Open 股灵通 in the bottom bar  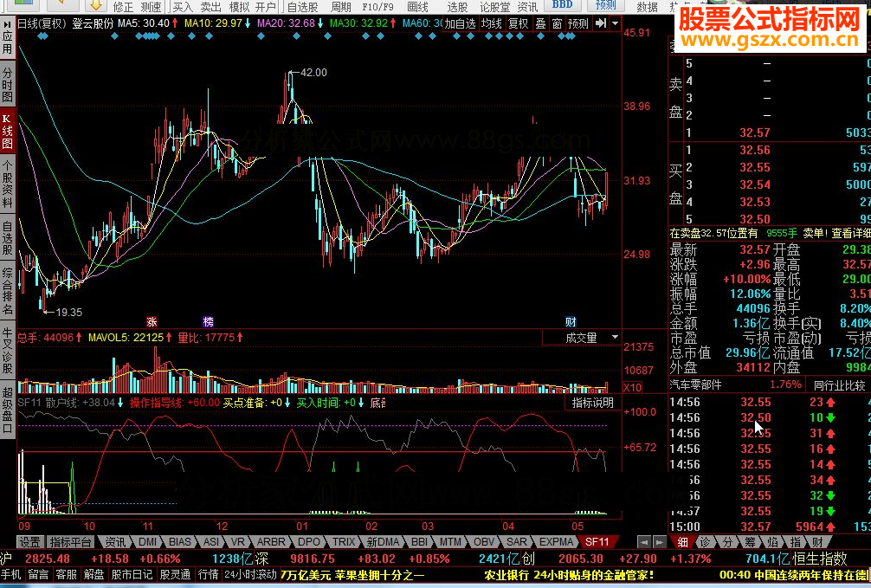click(x=175, y=575)
